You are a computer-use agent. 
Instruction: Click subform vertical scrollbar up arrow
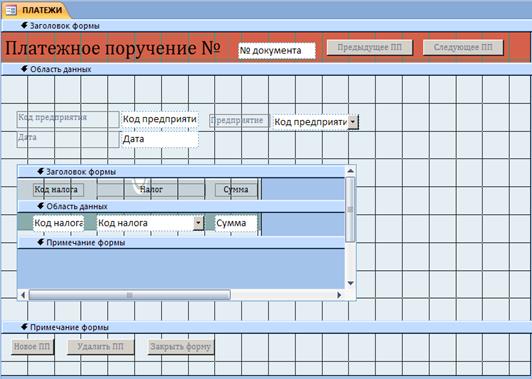350,171
